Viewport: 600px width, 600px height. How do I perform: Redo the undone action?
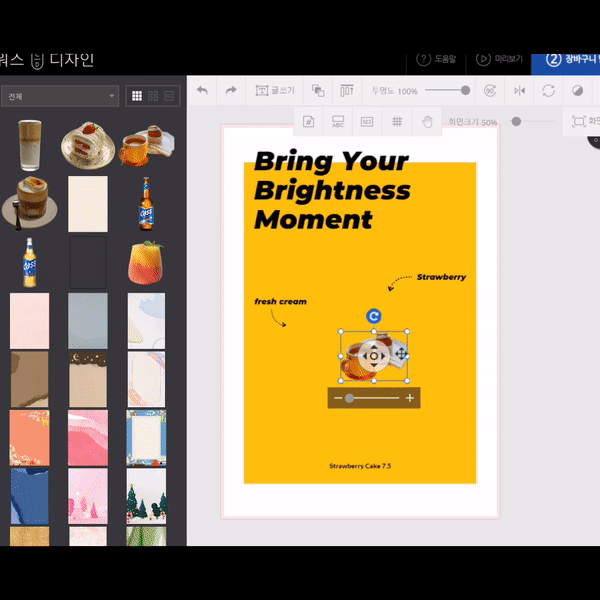click(x=231, y=91)
